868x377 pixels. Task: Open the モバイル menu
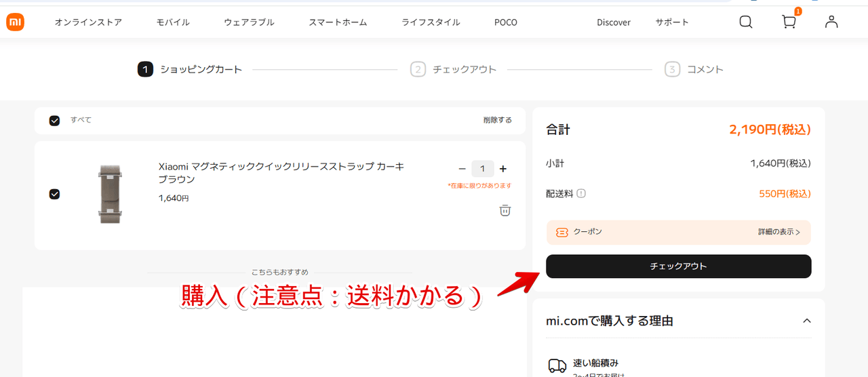coord(173,22)
